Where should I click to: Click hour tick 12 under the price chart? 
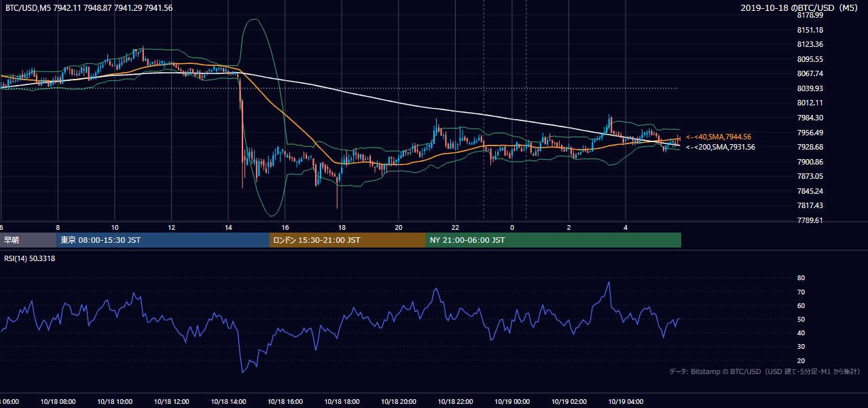pyautogui.click(x=171, y=227)
